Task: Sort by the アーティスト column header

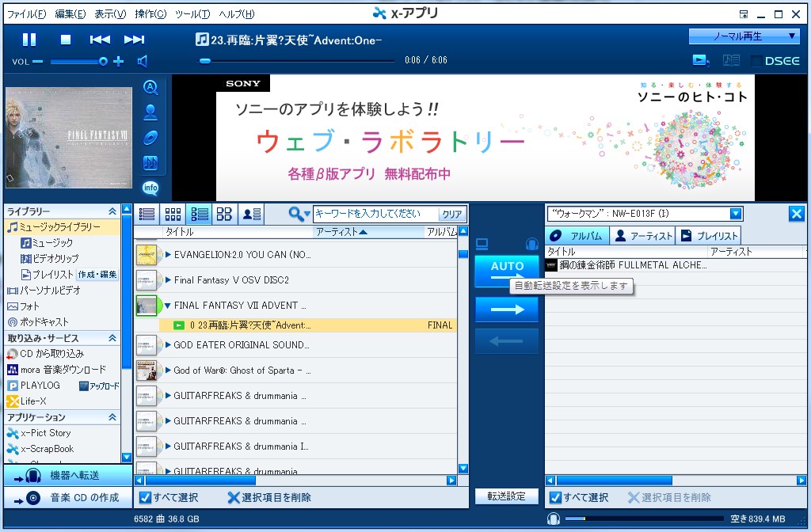Action: tap(369, 232)
